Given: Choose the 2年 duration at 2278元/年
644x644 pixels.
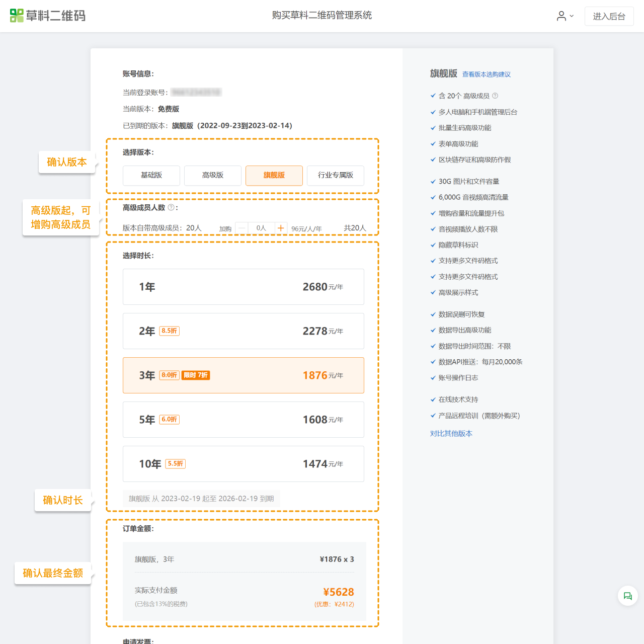Looking at the screenshot, I should pos(244,331).
